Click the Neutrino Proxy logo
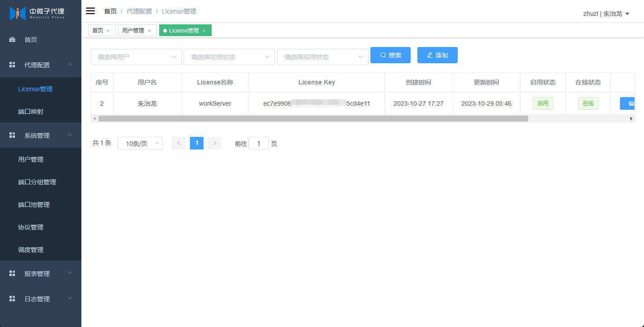The image size is (644, 327). click(37, 14)
